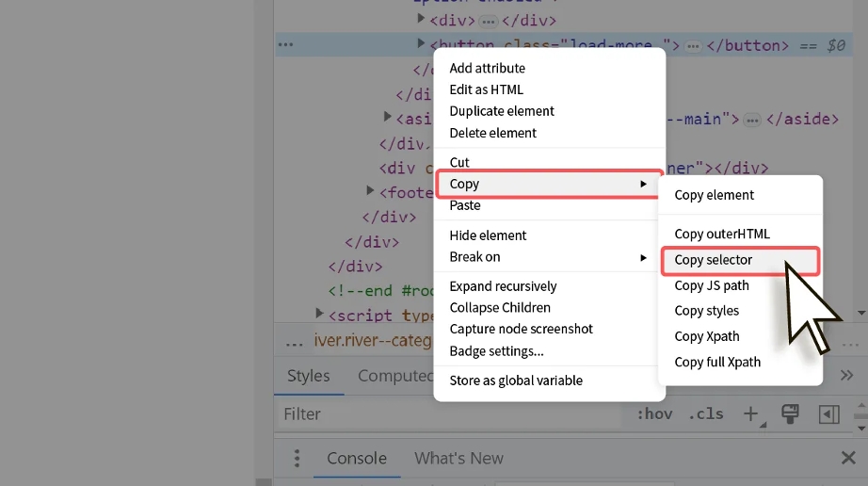The image size is (868, 486).
Task: Expand the button load-more element node
Action: coord(421,44)
